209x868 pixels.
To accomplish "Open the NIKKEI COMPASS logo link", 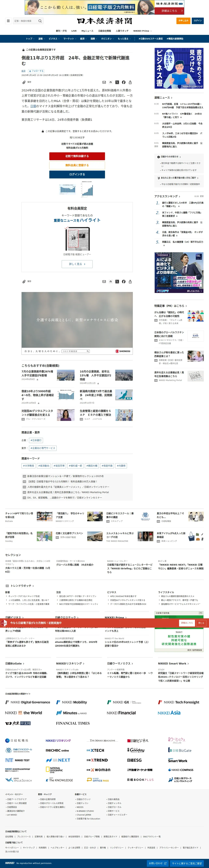I will [181, 770].
